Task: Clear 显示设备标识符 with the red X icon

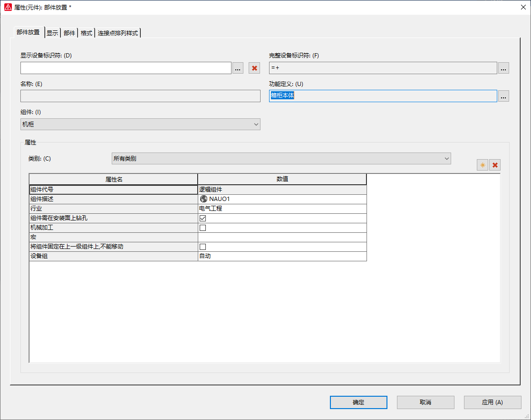Action: tap(254, 68)
